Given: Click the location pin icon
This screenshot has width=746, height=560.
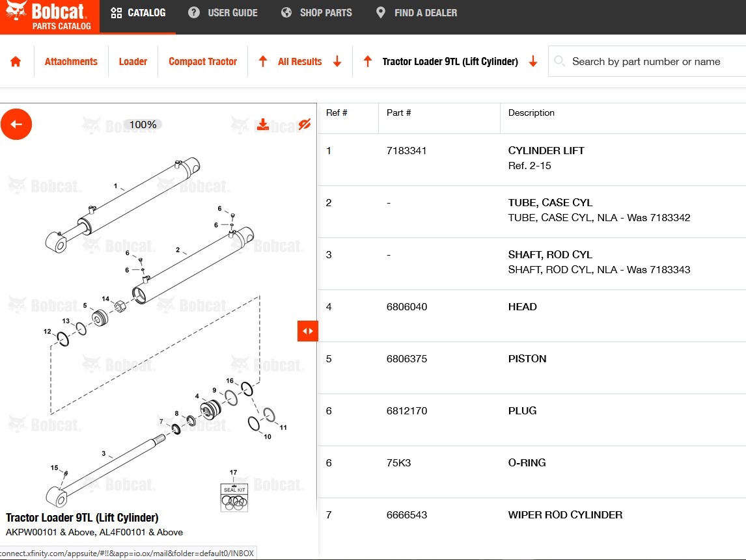Looking at the screenshot, I should (381, 13).
